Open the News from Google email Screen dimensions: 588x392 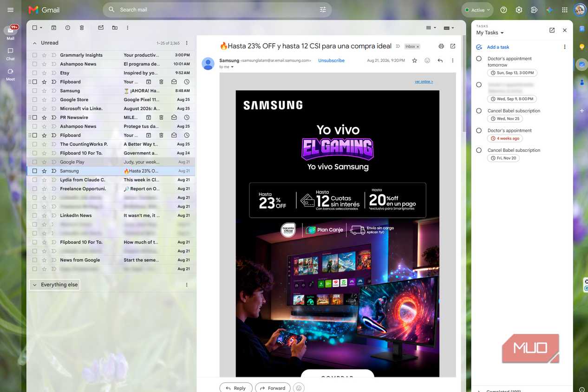pos(111,260)
